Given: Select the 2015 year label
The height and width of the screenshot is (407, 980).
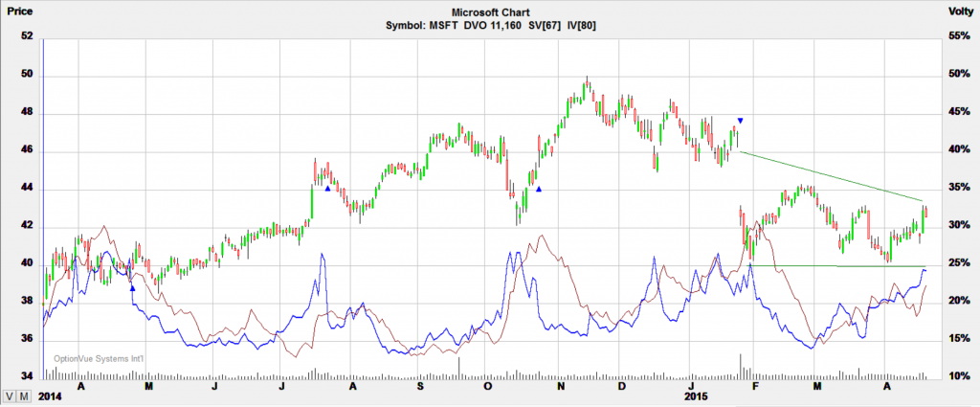Looking at the screenshot, I should [x=697, y=395].
